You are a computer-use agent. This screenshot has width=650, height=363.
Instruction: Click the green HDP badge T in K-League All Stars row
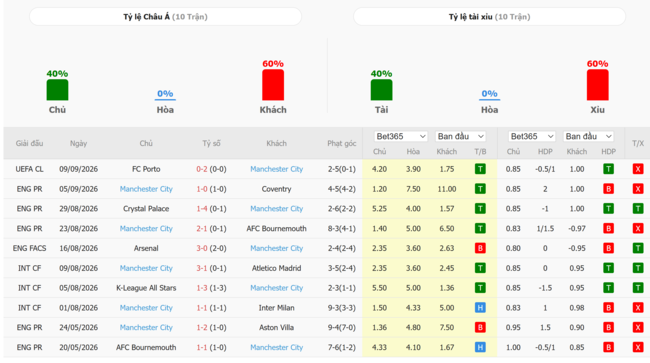pyautogui.click(x=608, y=288)
